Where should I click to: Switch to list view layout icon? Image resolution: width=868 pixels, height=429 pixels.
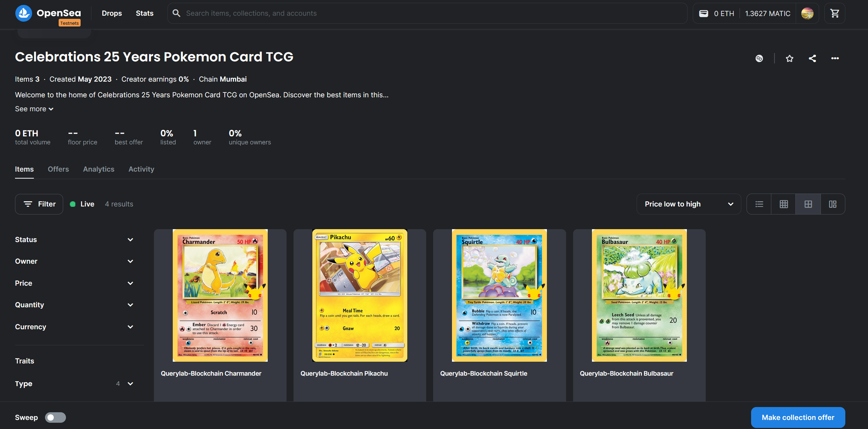point(759,204)
